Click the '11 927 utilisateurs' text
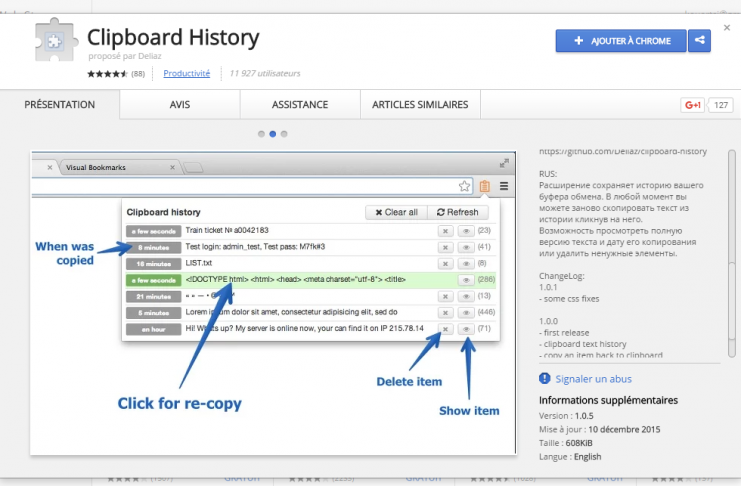741x486 pixels. [265, 73]
